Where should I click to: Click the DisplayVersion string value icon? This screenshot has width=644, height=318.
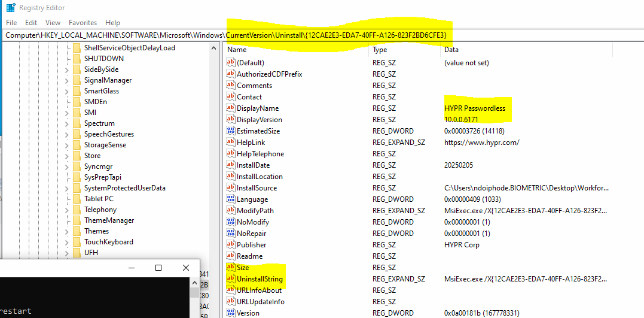click(x=231, y=120)
